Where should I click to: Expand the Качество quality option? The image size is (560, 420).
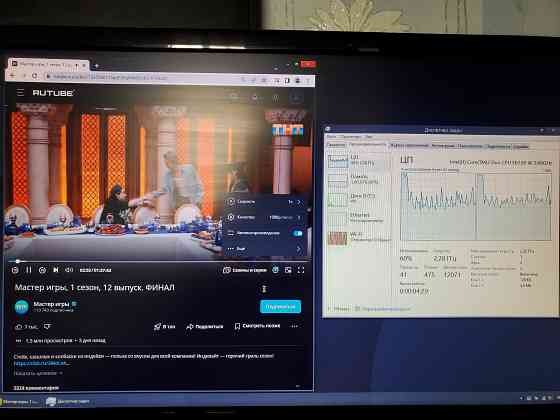coord(265,217)
